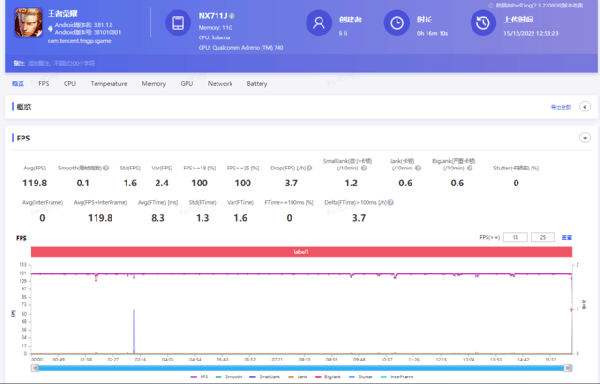The width and height of the screenshot is (600, 384).
Task: Click the Avg(FTime) value 8.3
Action: click(158, 218)
